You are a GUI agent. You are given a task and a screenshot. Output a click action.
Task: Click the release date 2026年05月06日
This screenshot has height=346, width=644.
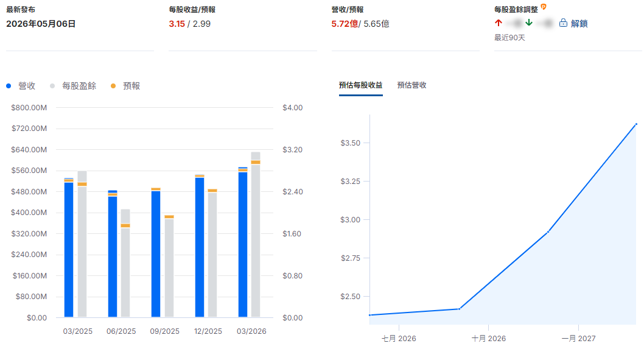pos(41,24)
